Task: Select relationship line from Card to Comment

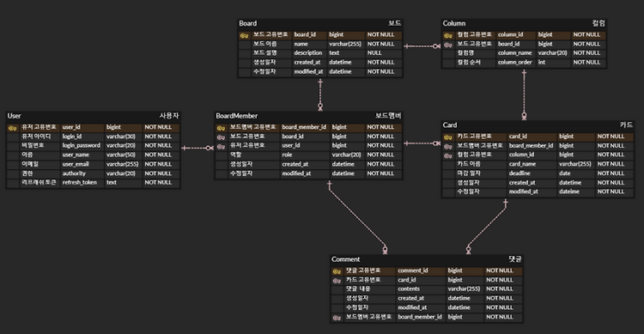Action: tap(487, 227)
